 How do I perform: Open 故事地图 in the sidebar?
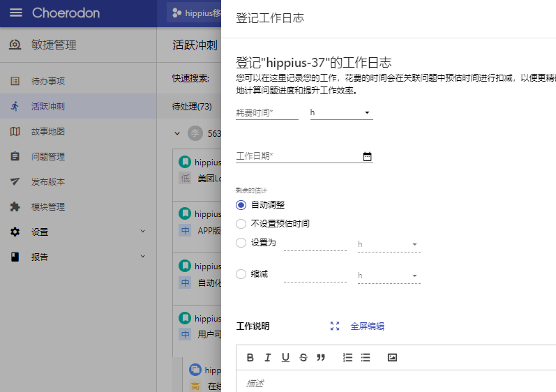(x=78, y=132)
